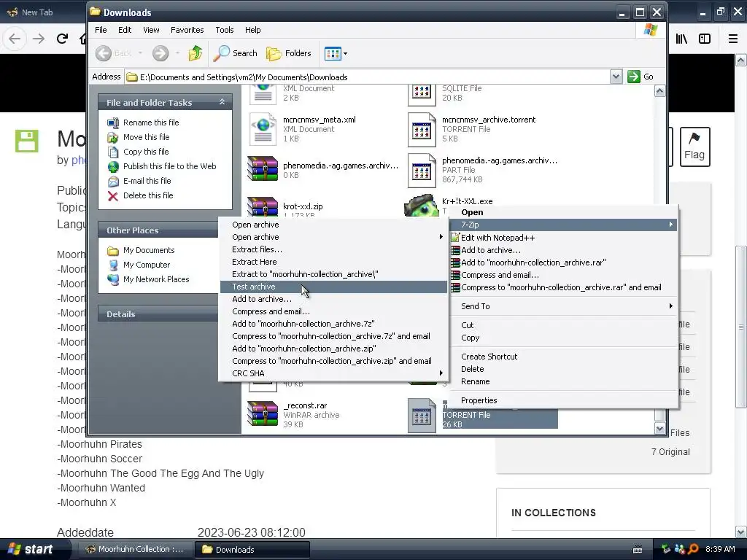Viewport: 747px width, 560px height.
Task: Click Move this file task
Action: coord(146,137)
